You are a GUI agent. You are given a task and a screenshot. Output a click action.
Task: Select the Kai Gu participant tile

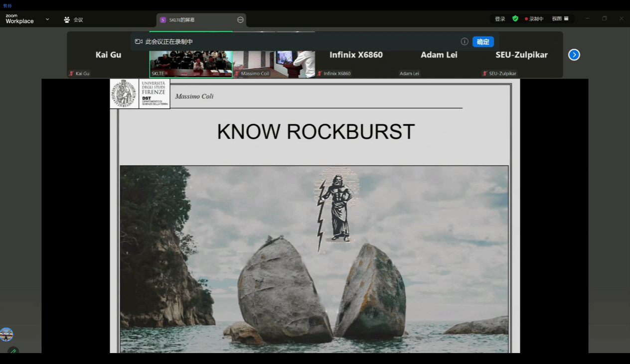point(108,60)
